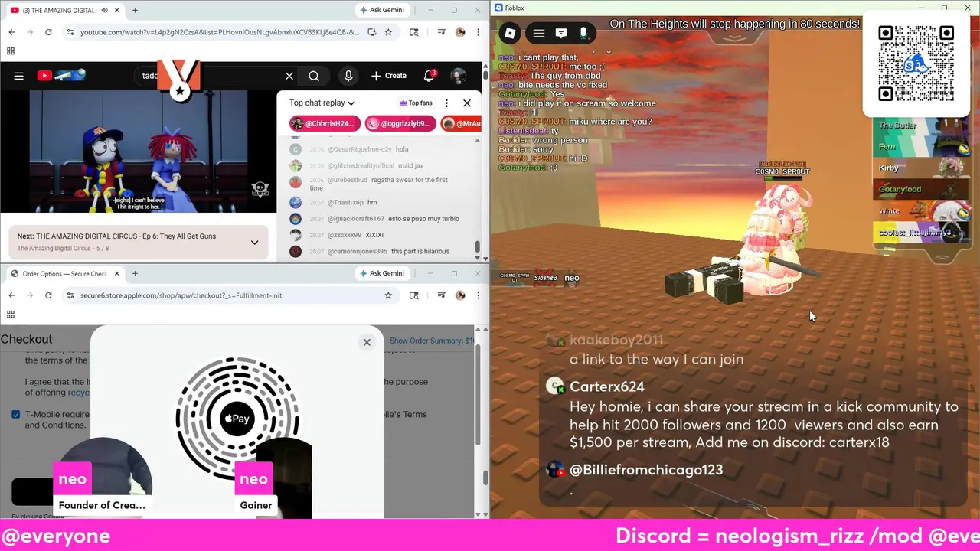
Task: Go back in Apple checkout browser window
Action: [11, 295]
